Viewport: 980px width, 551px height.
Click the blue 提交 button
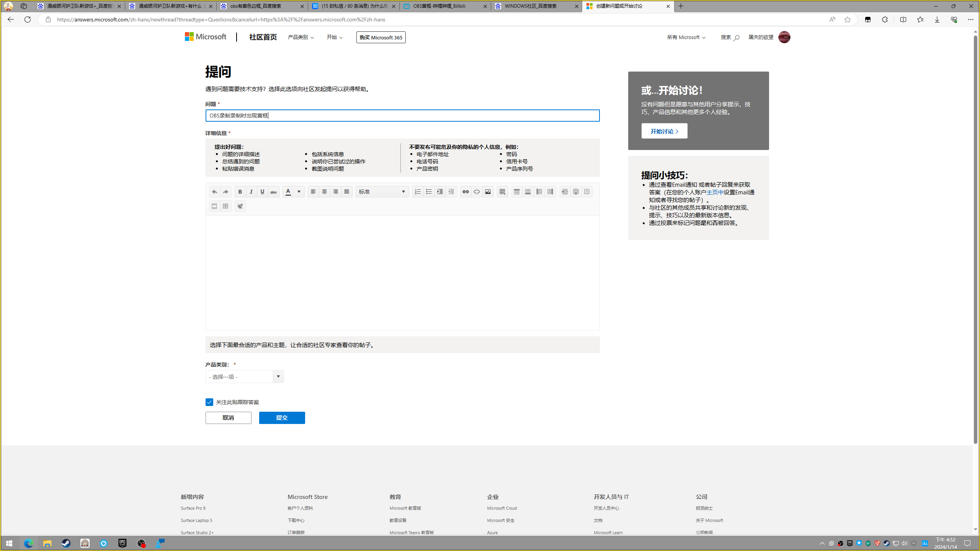click(x=282, y=418)
